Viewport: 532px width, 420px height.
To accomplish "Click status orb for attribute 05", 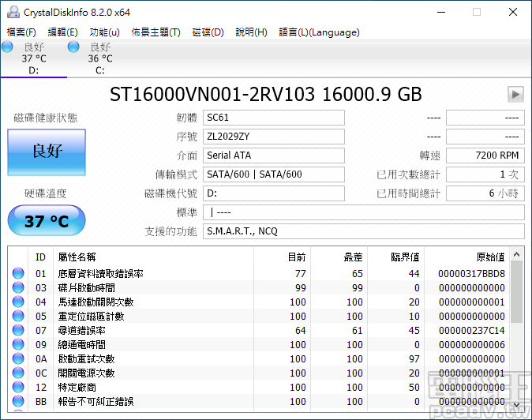I will click(18, 317).
